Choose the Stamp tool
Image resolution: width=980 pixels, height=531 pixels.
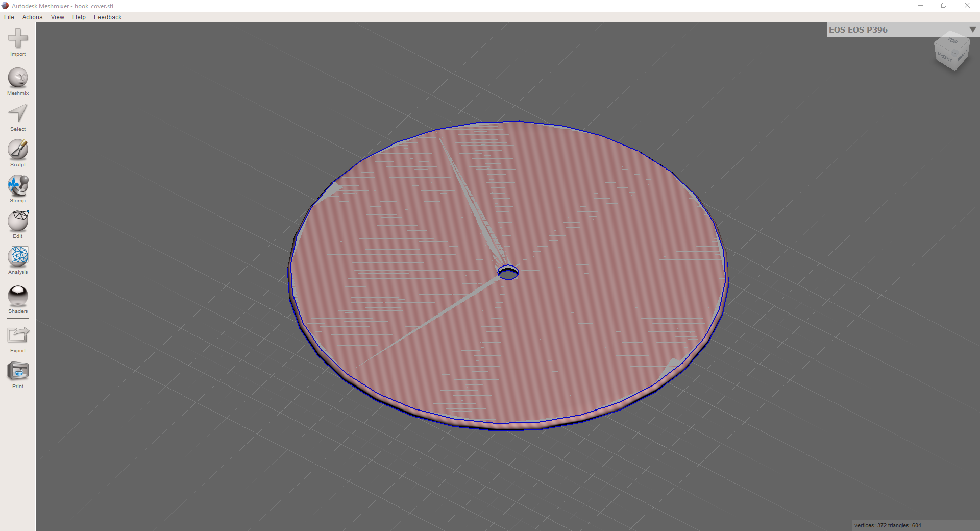[18, 186]
